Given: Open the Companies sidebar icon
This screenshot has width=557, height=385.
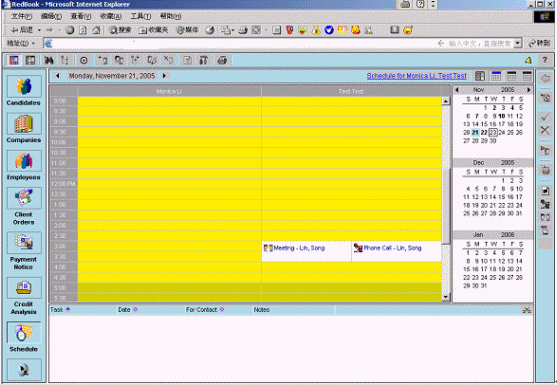Looking at the screenshot, I should click(x=24, y=124).
